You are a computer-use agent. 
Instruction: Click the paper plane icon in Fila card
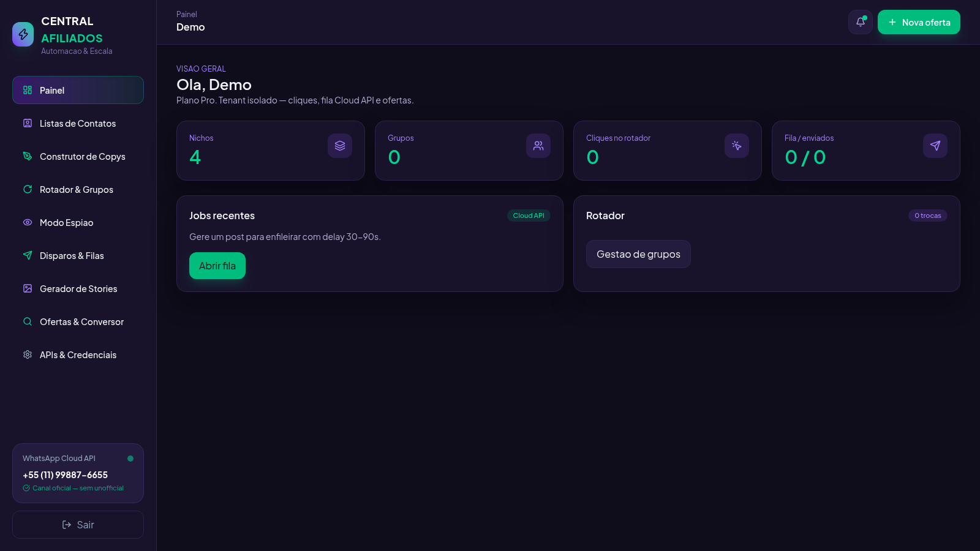(x=935, y=146)
